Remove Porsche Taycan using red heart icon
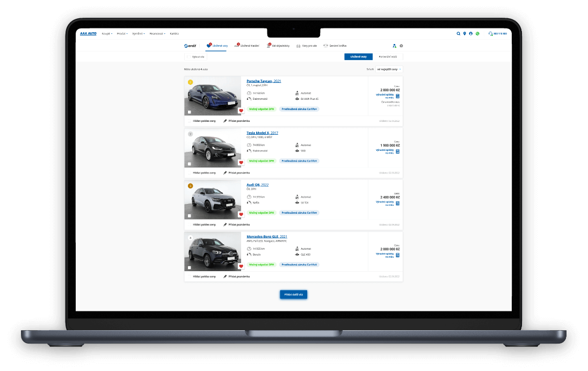This screenshot has width=588, height=371. click(241, 111)
